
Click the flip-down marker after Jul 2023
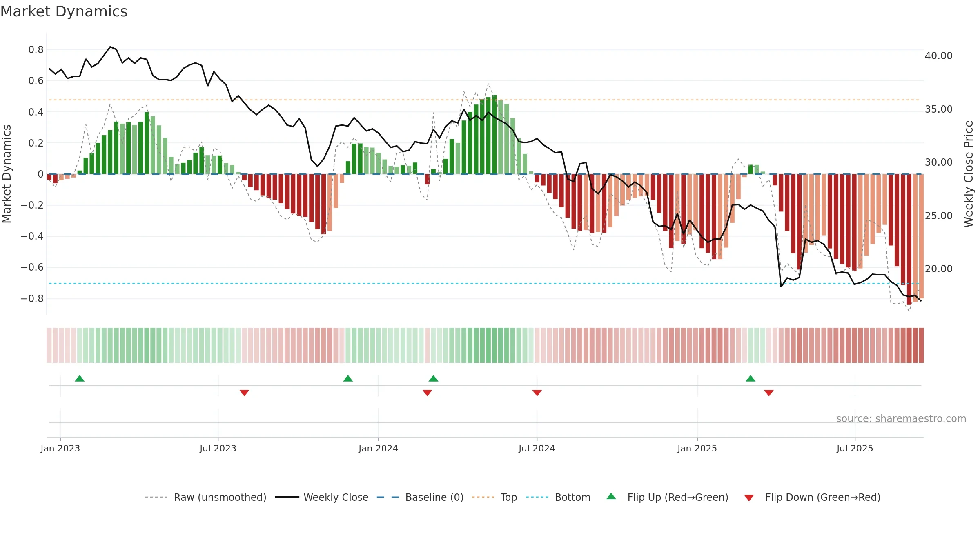point(244,393)
